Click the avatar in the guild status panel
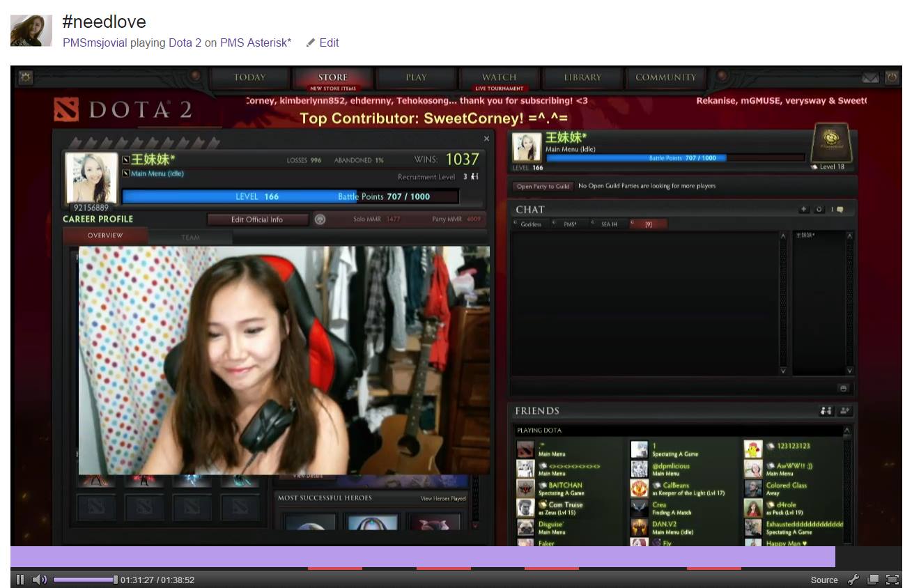Viewport: 905px width, 588px height. click(x=527, y=148)
